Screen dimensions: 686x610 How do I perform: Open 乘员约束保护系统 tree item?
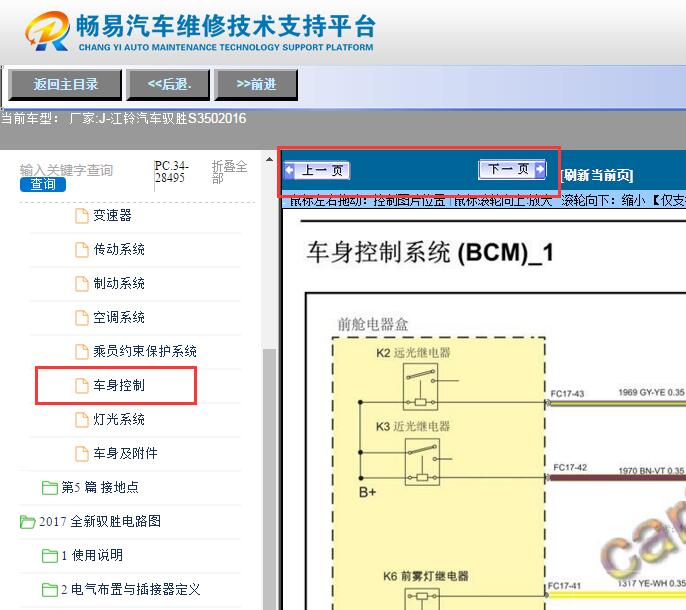pyautogui.click(x=145, y=351)
